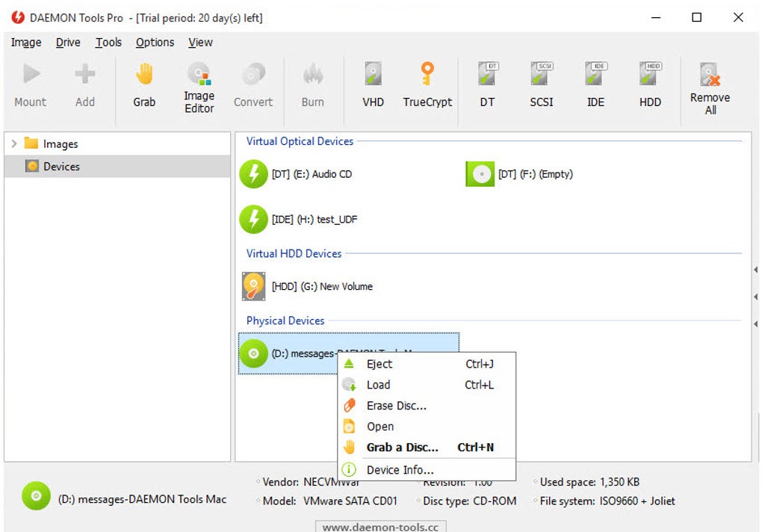This screenshot has width=762, height=532.
Task: Open the Image menu
Action: pos(26,43)
